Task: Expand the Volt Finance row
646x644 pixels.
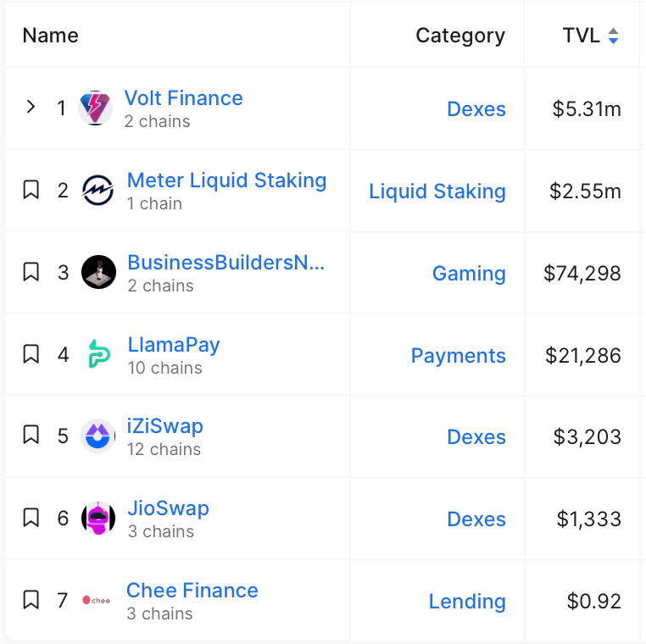Action: click(31, 108)
